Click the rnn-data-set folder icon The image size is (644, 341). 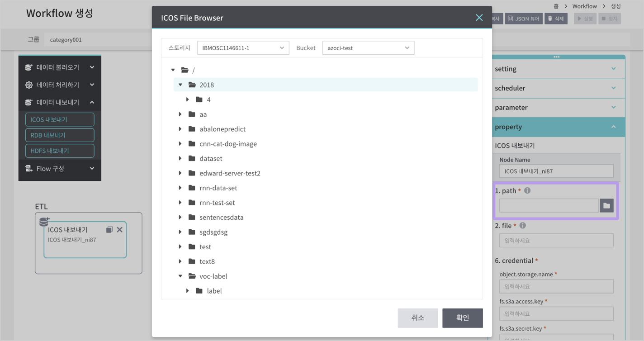(x=192, y=188)
